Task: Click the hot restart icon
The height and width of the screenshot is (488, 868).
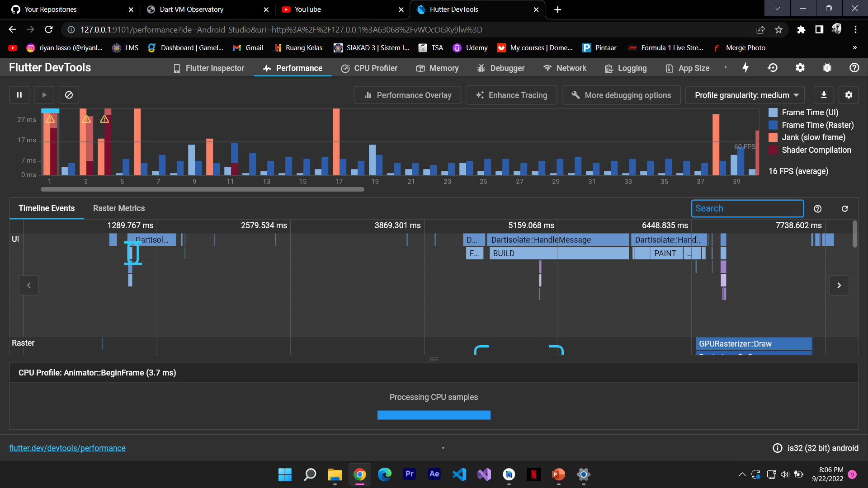Action: coord(773,68)
